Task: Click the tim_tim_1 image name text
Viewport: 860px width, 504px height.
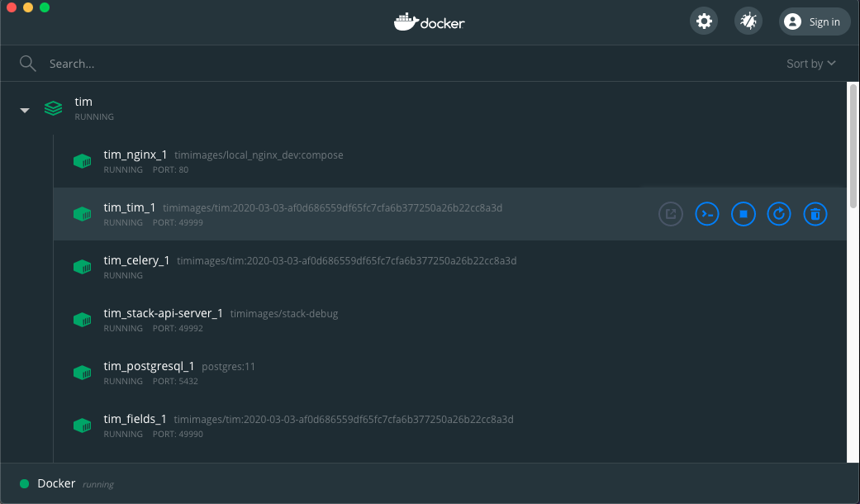Action: 333,208
